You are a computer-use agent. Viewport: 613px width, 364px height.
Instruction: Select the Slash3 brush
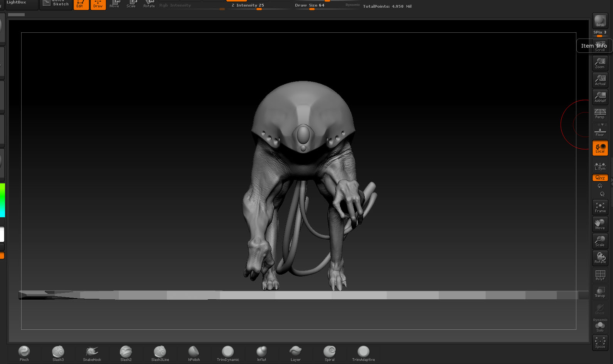click(58, 354)
